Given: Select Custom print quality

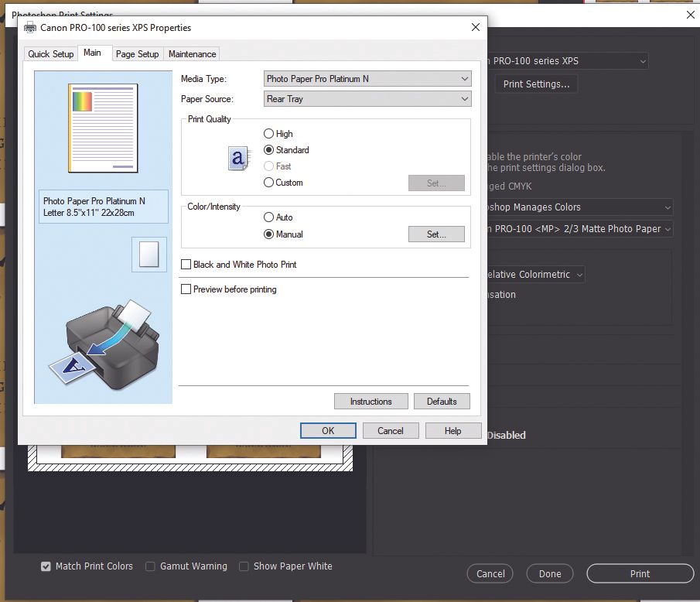Looking at the screenshot, I should click(270, 182).
